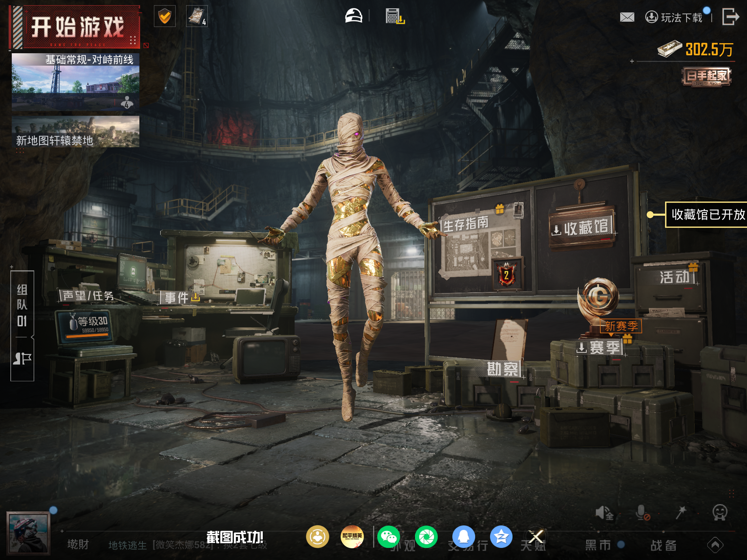This screenshot has height=560, width=747.
Task: Share to 和平精英 community icon
Action: click(352, 537)
